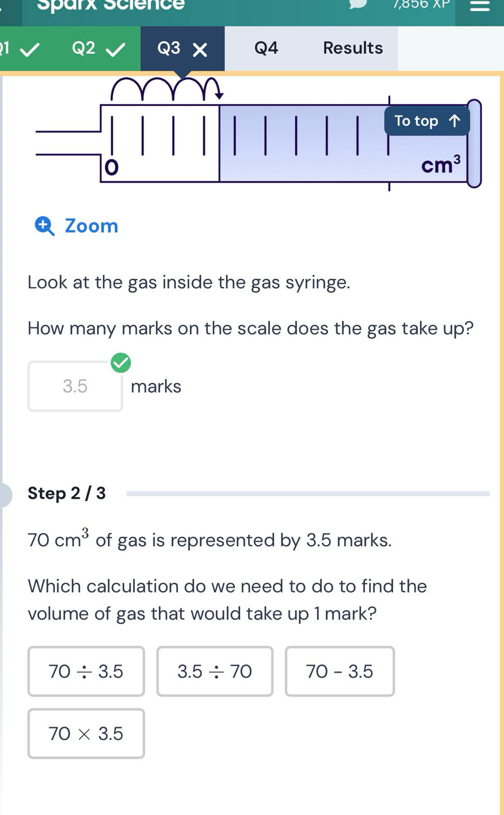Click the Step 2 / 3 progress line
The height and width of the screenshot is (815, 504).
tap(308, 494)
